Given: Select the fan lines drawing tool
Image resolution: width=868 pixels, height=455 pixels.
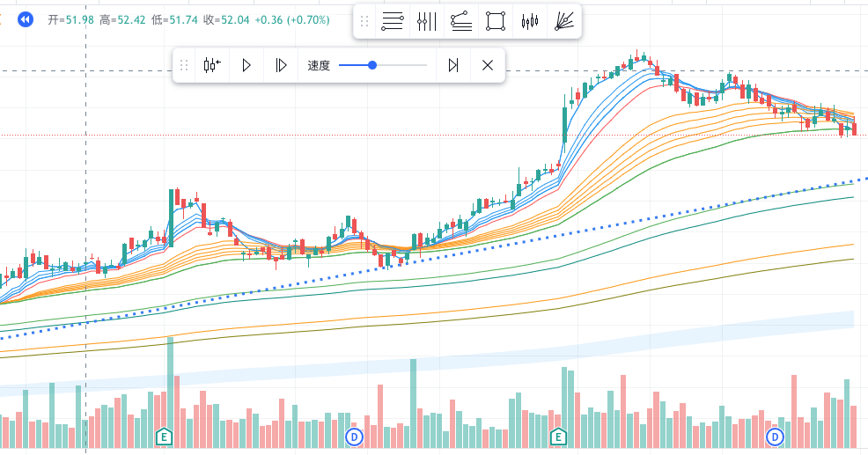Looking at the screenshot, I should click(564, 22).
